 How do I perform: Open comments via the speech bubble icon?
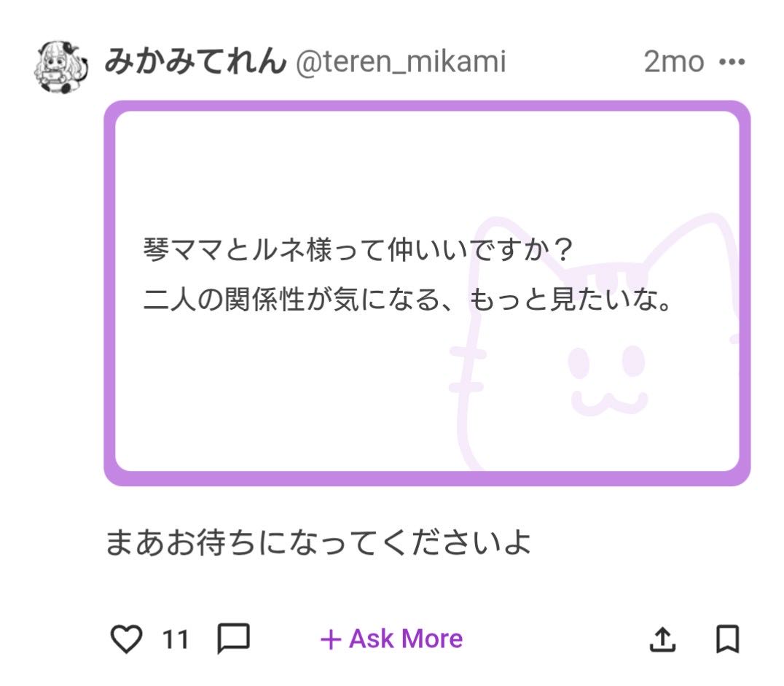(x=234, y=639)
